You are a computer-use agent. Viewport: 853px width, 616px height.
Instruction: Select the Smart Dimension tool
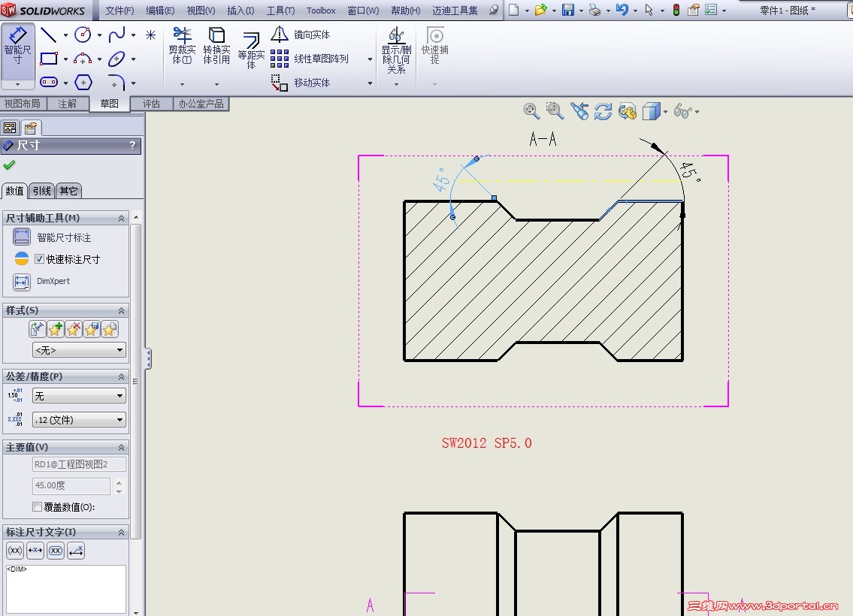tap(17, 50)
